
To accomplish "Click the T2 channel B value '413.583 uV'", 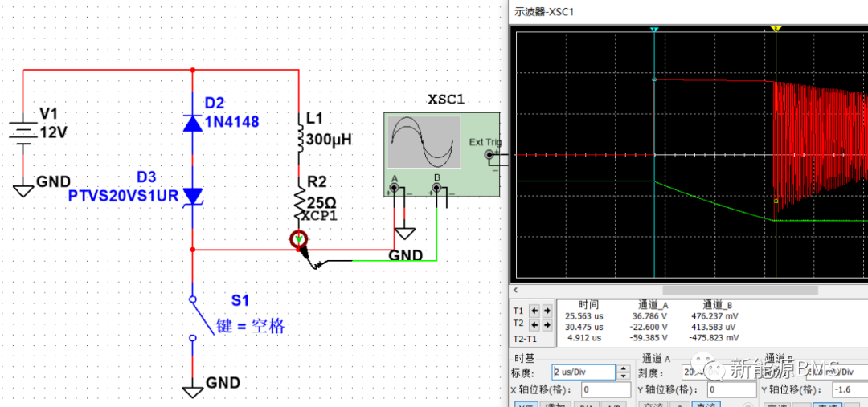I will 714,327.
